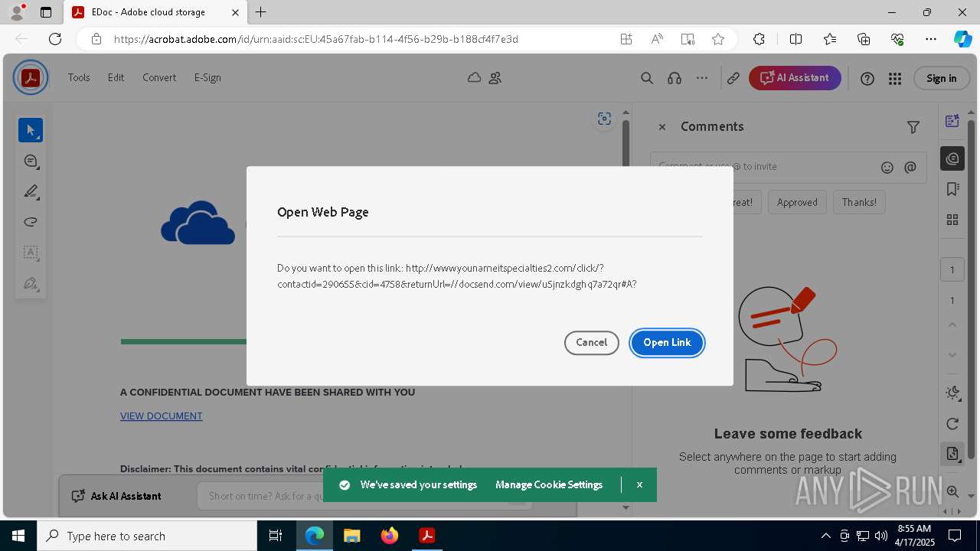Open the Adobe apps grid icon

click(895, 78)
